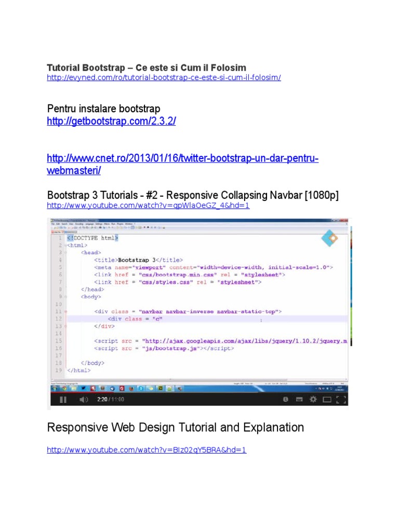This screenshot has width=399, height=532.
Task: Click the '<title>Bootstrap 3</title>' code line
Action: pyautogui.click(x=138, y=260)
